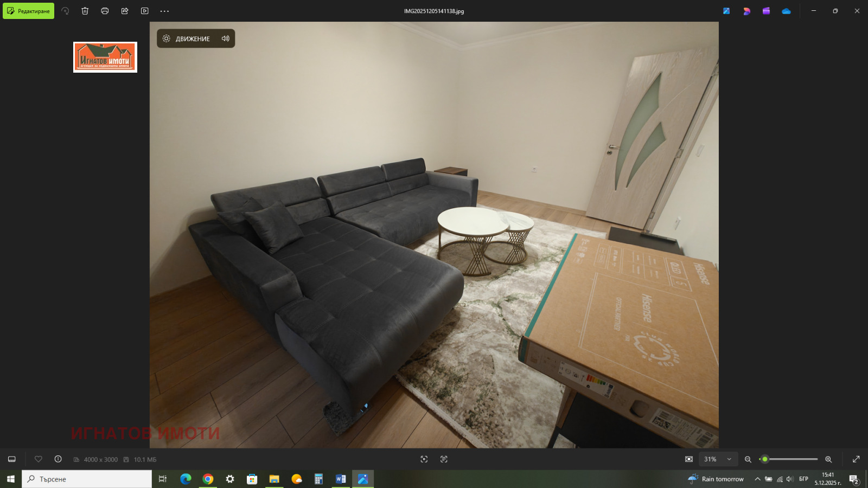Start slideshow from the top toolbar

[x=145, y=11]
